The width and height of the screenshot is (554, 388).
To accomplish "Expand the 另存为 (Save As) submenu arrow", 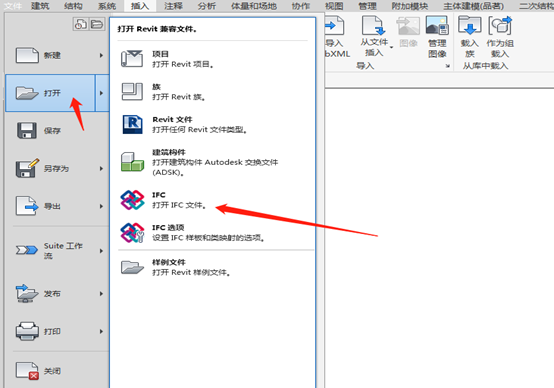I will (x=101, y=169).
